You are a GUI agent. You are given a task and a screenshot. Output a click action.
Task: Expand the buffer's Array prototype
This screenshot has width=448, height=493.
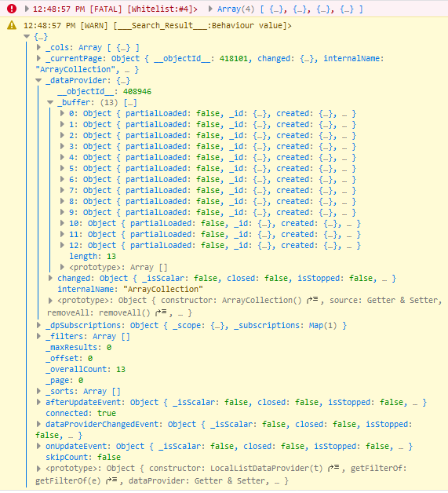[x=62, y=267]
